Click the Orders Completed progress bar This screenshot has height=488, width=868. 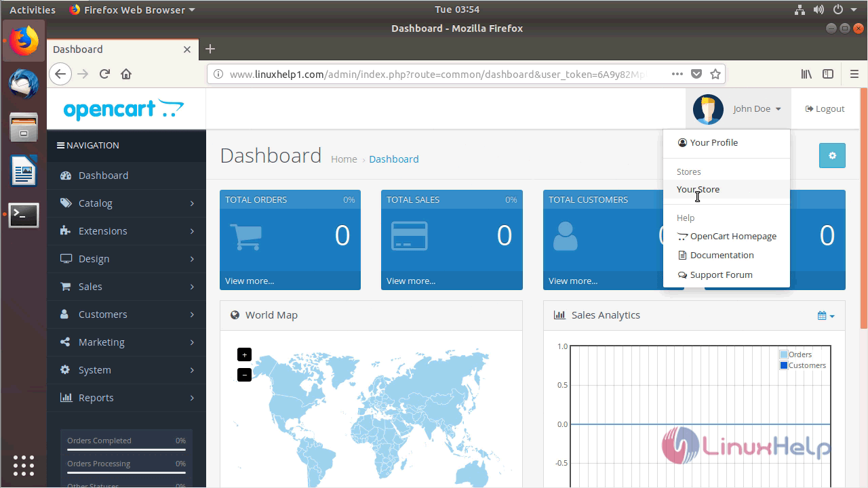point(126,449)
